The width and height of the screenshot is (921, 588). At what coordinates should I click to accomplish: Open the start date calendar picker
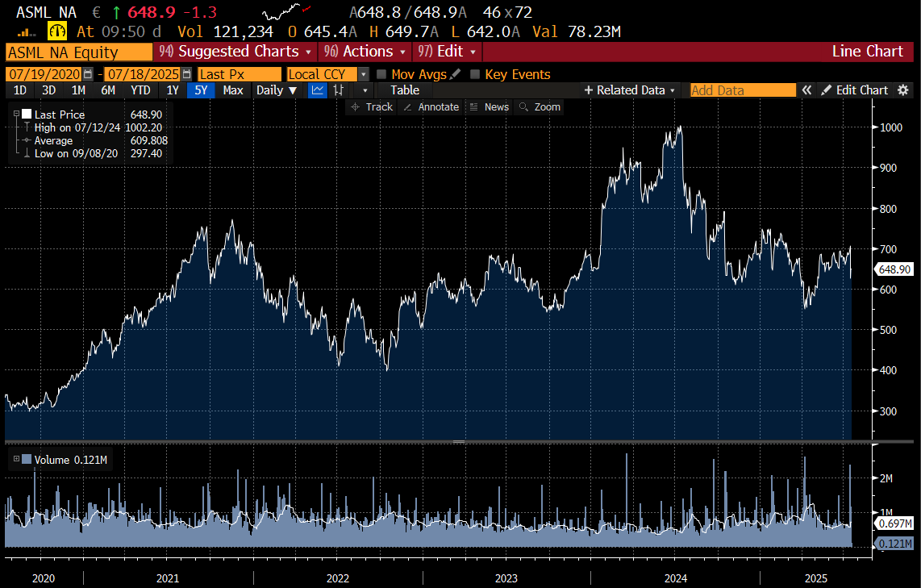tap(88, 74)
